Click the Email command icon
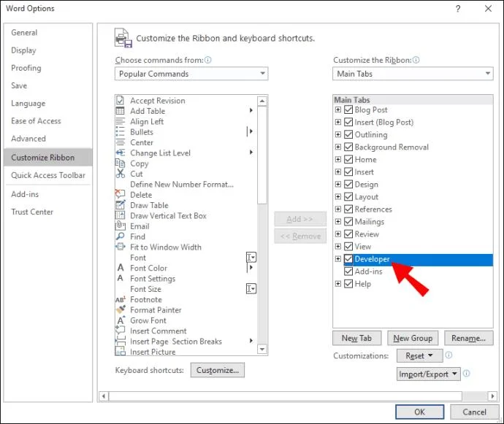504x424 pixels. [121, 226]
